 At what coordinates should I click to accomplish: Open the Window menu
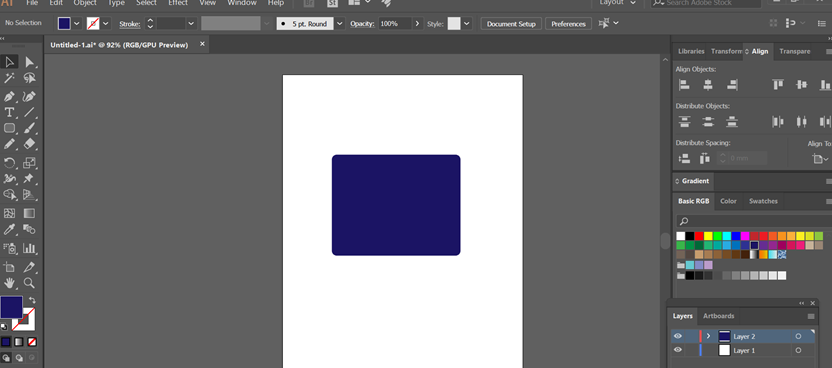[x=241, y=3]
